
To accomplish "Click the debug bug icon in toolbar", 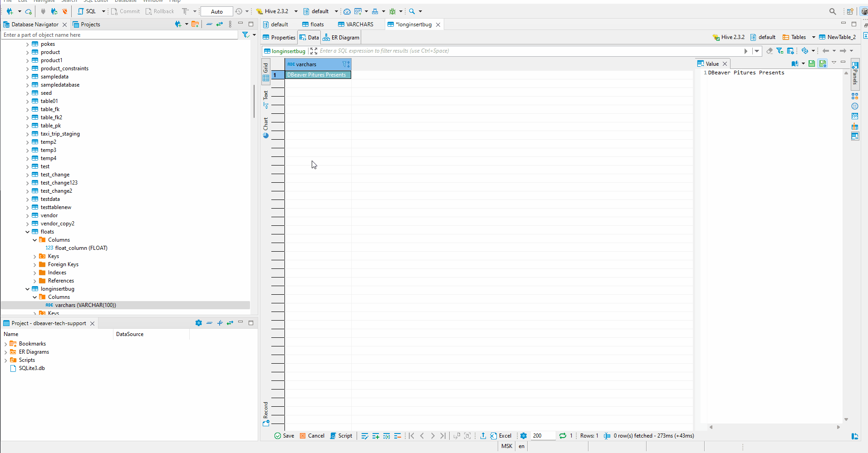I will click(x=392, y=11).
